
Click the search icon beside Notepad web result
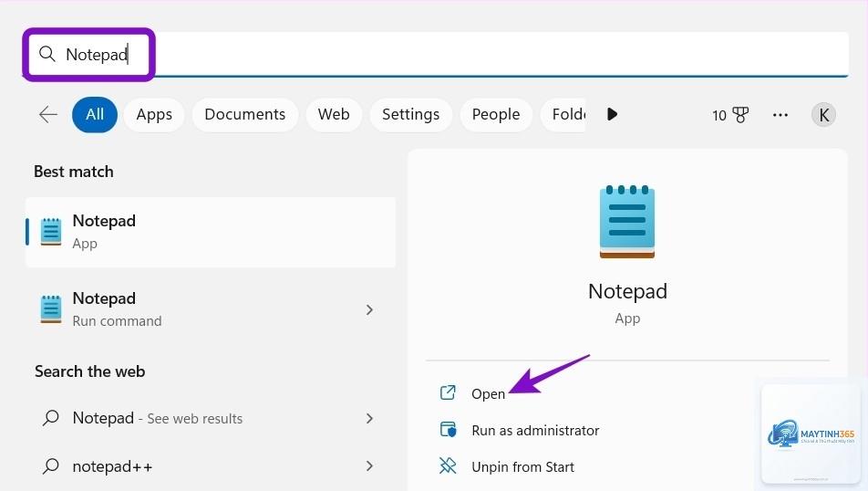tap(50, 418)
